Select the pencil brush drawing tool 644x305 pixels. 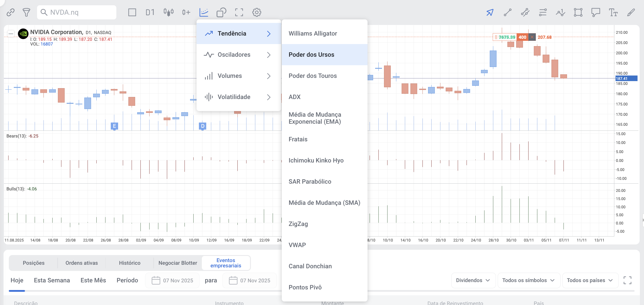pyautogui.click(x=631, y=12)
